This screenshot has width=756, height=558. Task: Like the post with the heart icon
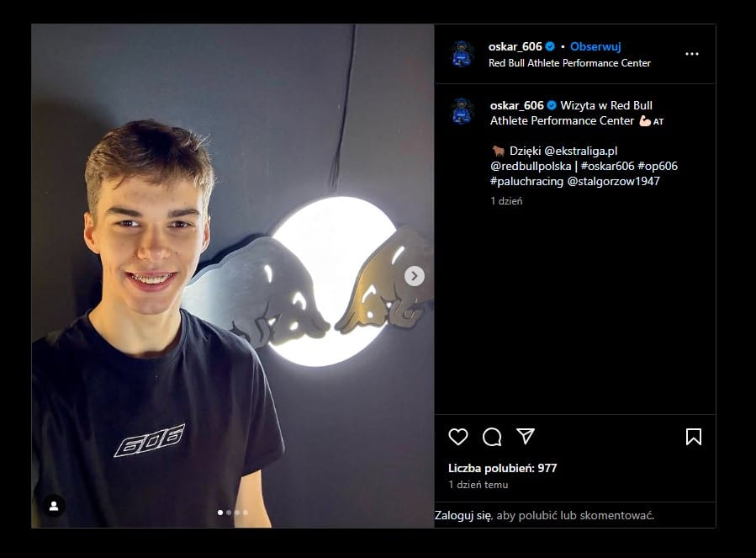pyautogui.click(x=458, y=437)
